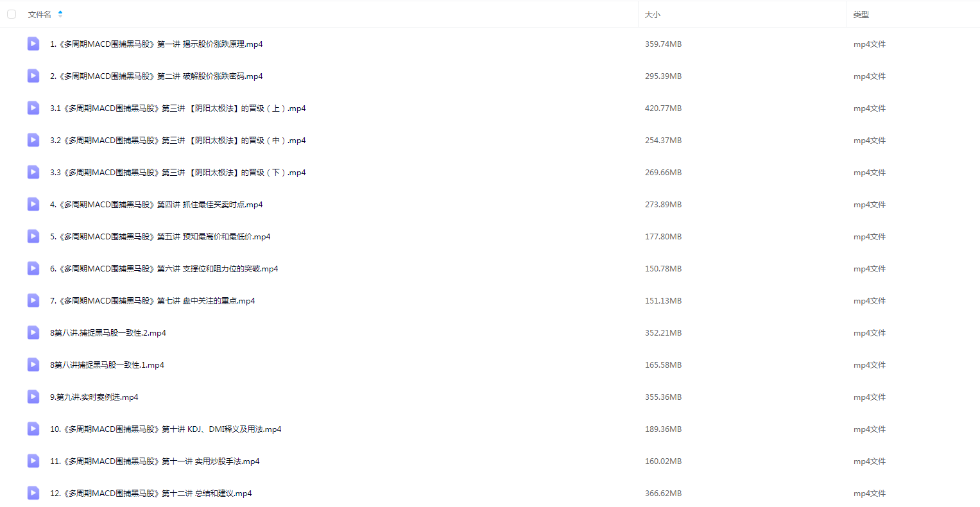Click the 文件名 column header label
Screen dimensions: 980x507
tap(40, 14)
